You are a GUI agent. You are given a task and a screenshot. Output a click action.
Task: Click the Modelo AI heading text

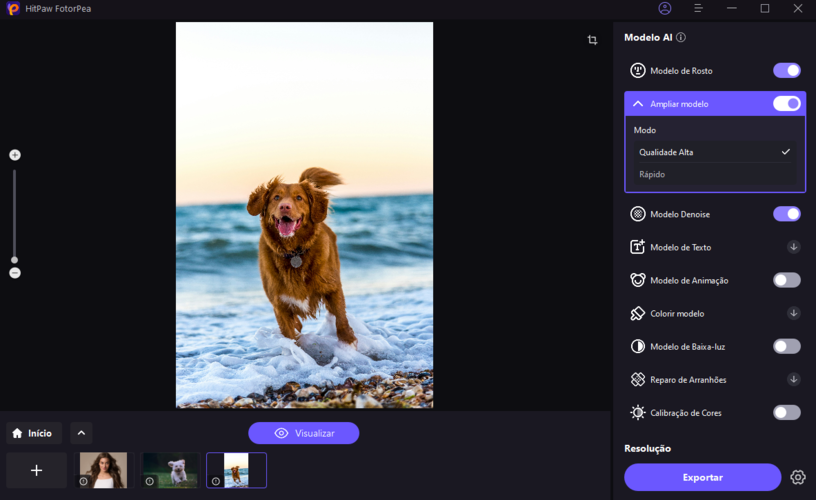pyautogui.click(x=648, y=37)
